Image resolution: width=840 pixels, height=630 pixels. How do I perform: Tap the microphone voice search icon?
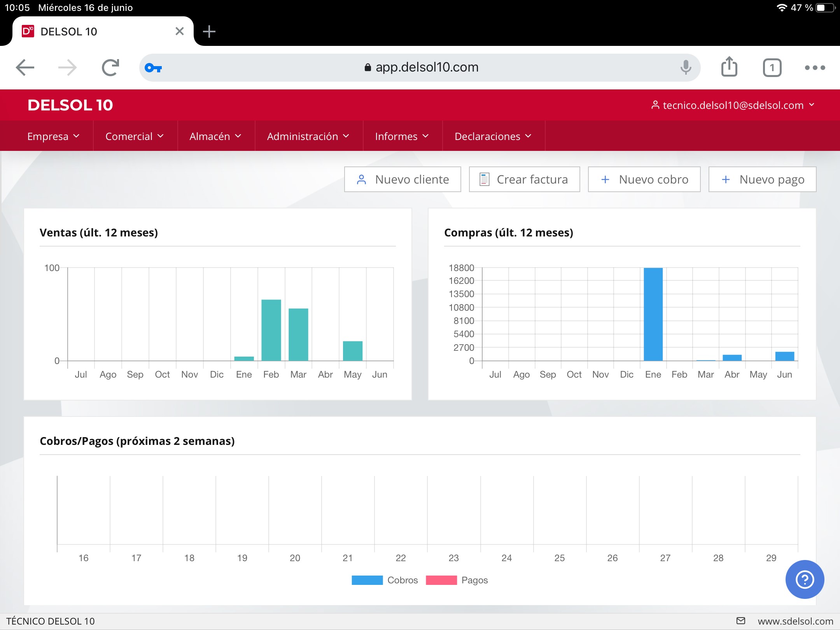point(686,68)
